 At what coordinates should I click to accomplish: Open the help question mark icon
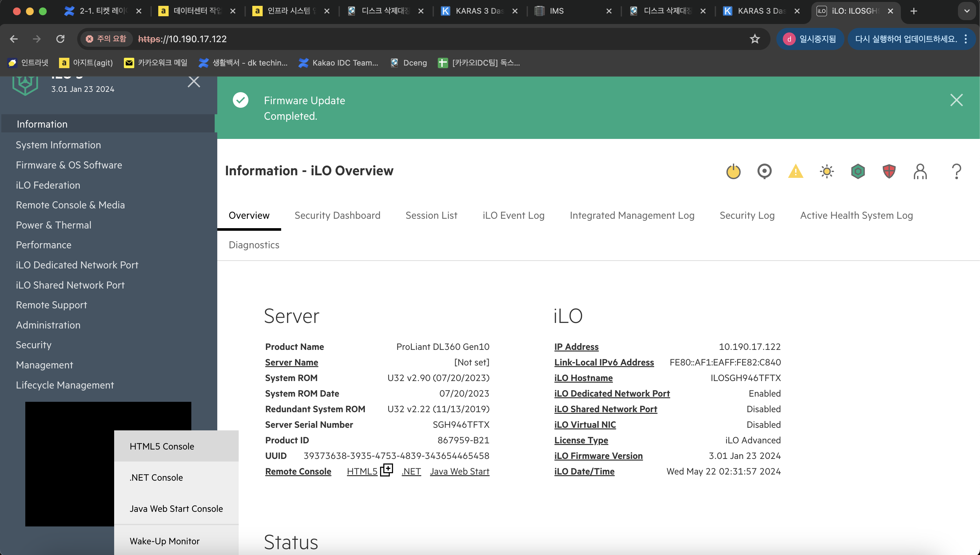(x=956, y=171)
